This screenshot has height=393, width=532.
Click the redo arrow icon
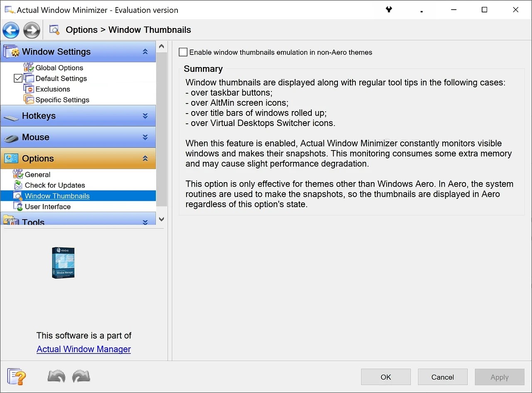[x=81, y=376]
